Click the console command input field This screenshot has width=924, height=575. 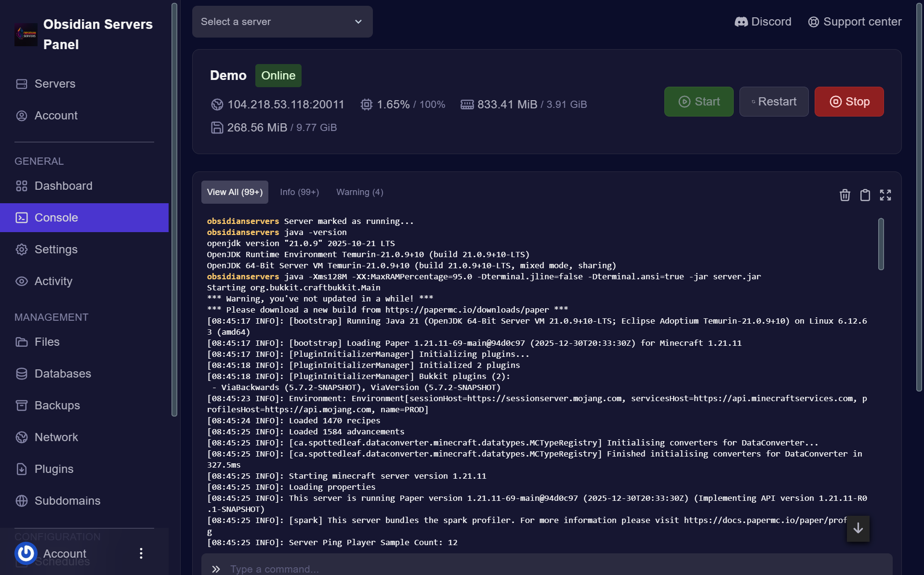[x=549, y=568]
